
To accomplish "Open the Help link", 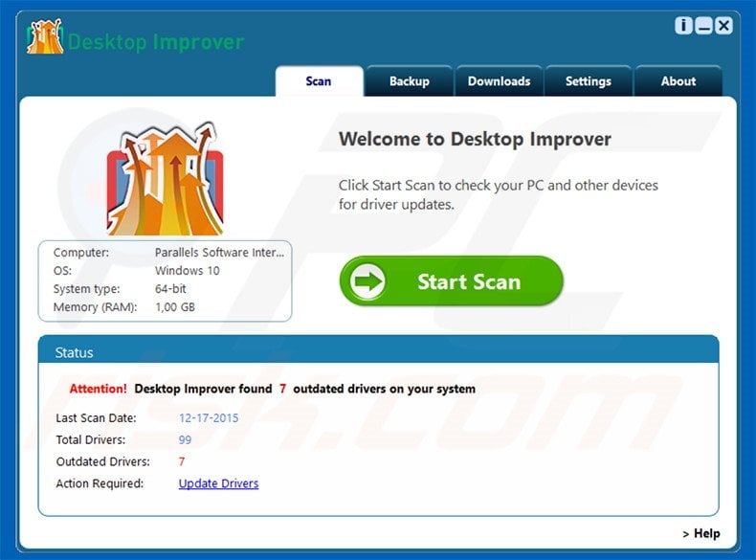I will (701, 533).
